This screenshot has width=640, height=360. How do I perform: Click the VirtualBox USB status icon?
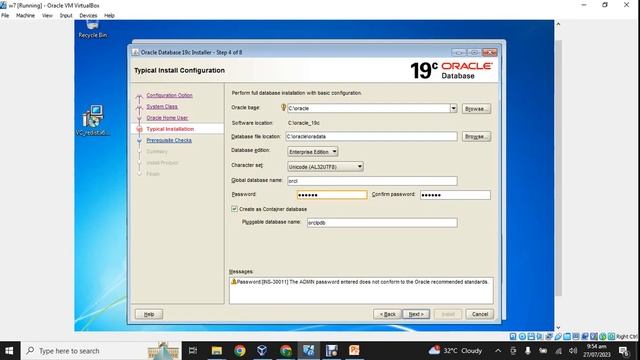click(x=558, y=336)
